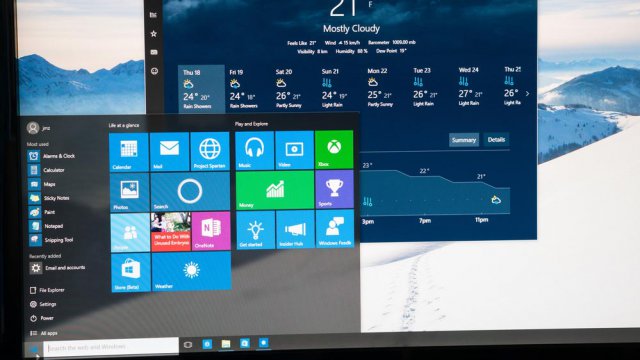Open the Get started tile
This screenshot has height=360, width=640.
point(256,230)
